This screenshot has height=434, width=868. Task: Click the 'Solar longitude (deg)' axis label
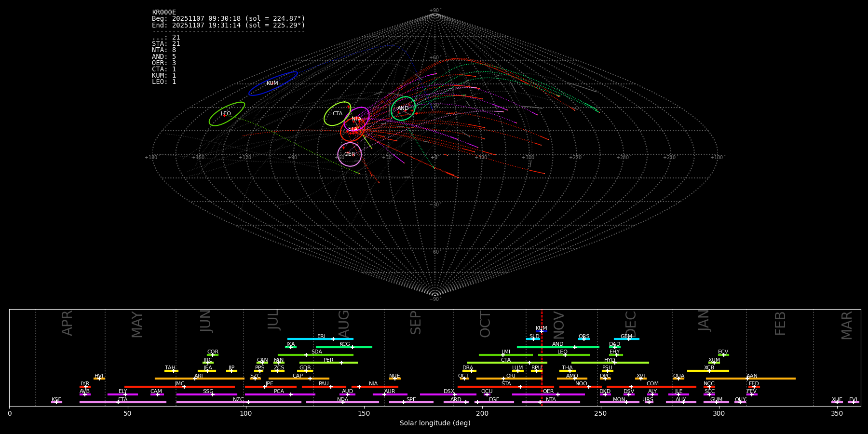(435, 423)
